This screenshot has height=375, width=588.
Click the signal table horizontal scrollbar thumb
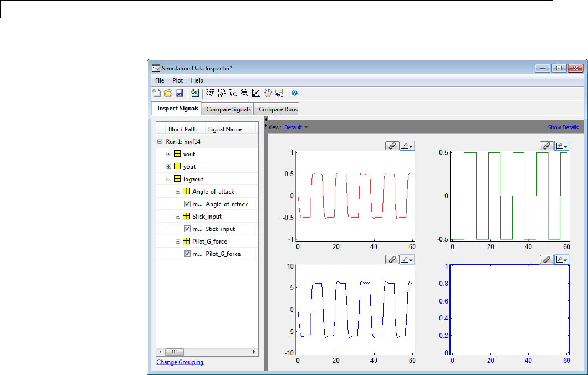click(174, 352)
